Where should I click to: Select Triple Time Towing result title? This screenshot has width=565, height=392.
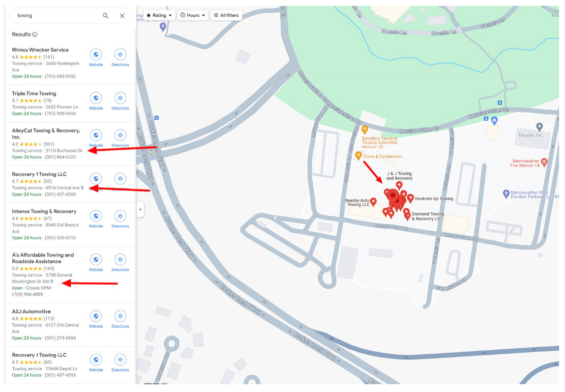pos(34,94)
